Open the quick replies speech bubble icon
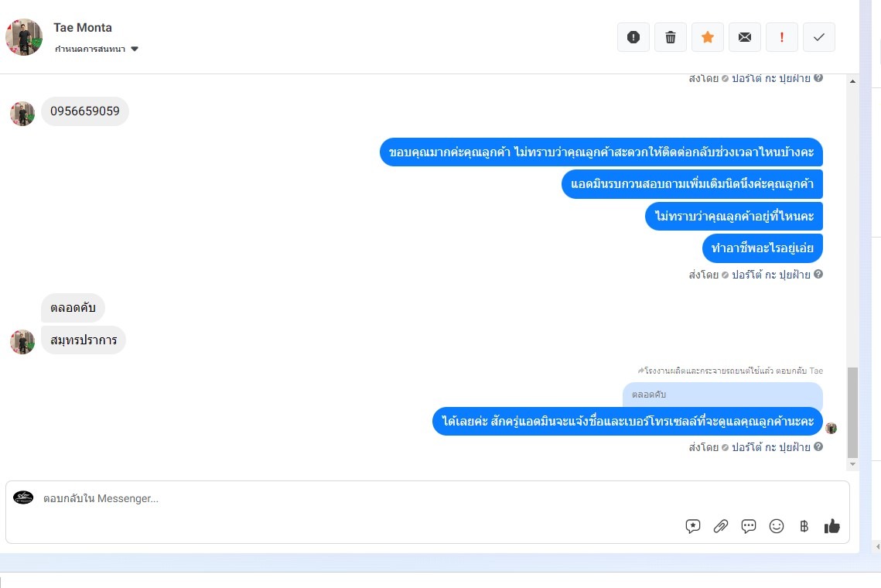The image size is (881, 588). click(x=749, y=526)
